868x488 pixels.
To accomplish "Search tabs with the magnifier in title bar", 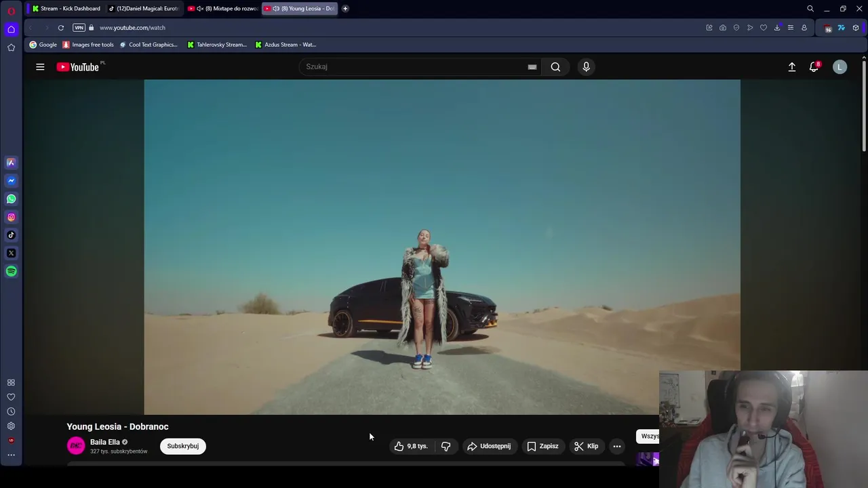I will pos(810,9).
